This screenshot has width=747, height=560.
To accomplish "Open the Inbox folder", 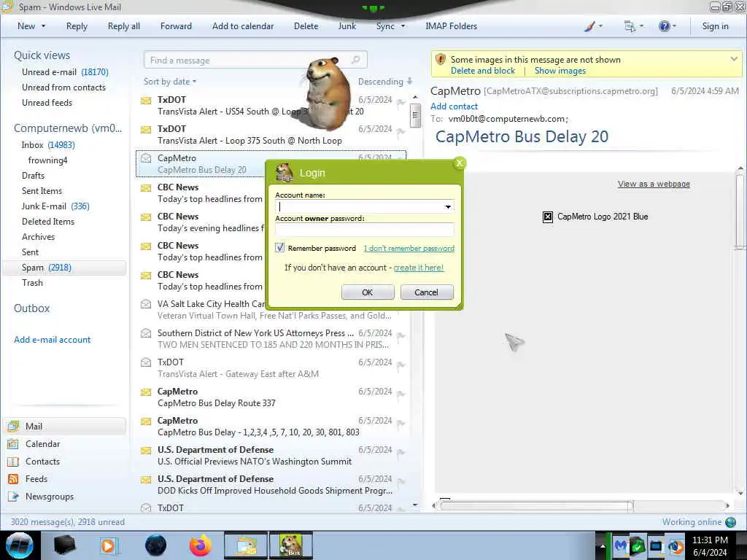I will [x=47, y=145].
